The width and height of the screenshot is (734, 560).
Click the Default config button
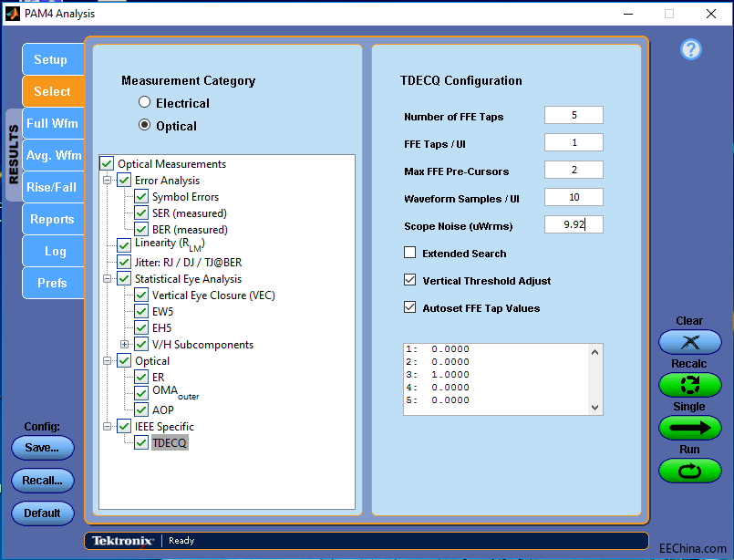(43, 513)
